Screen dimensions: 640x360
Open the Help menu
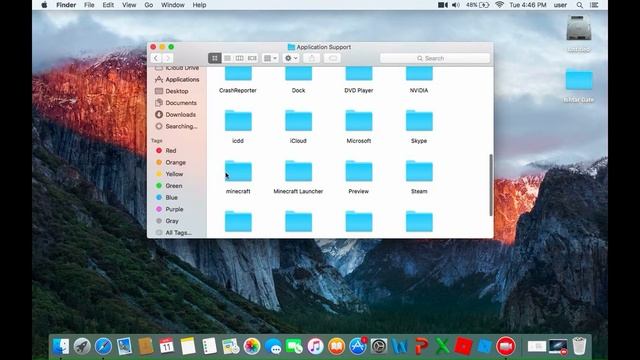(199, 5)
